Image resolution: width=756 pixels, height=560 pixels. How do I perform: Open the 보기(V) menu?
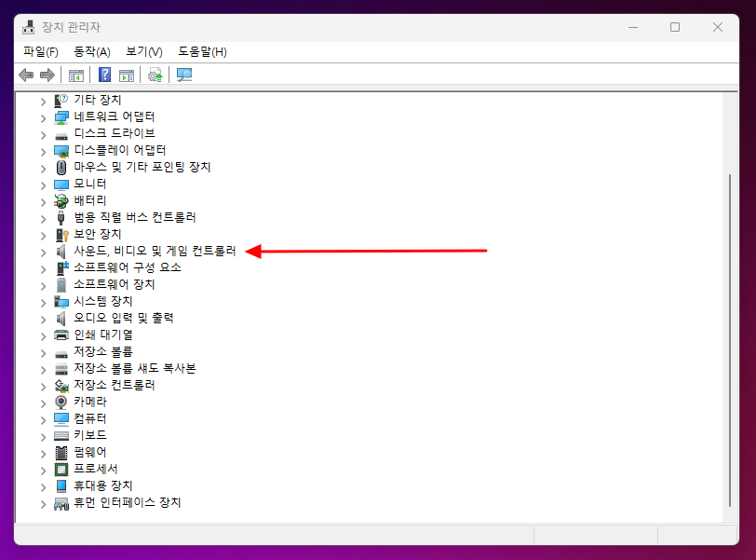pos(143,51)
